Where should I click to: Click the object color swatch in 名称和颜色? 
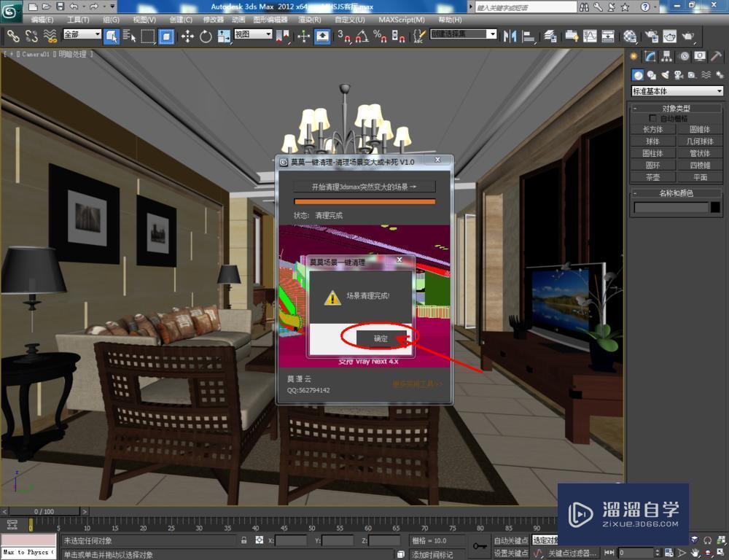pos(715,207)
